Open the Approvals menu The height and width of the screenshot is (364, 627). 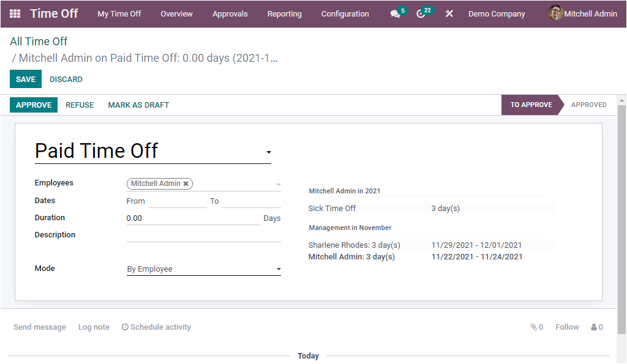coord(230,13)
